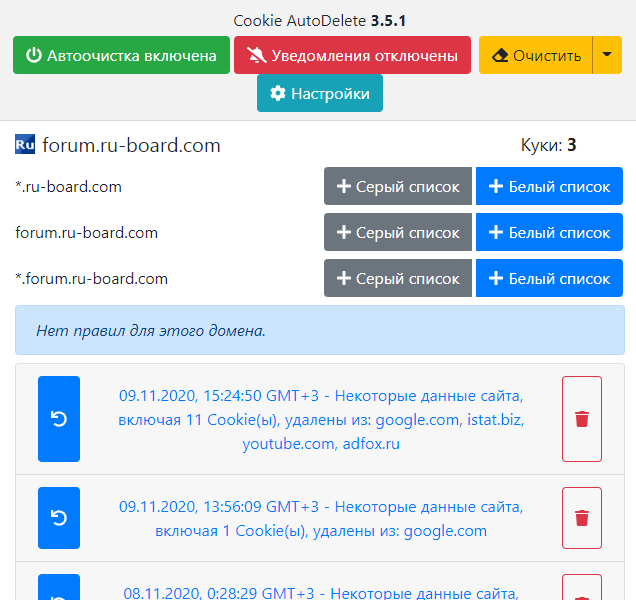Add forum.ru-board.com to Серый список

pos(398,232)
